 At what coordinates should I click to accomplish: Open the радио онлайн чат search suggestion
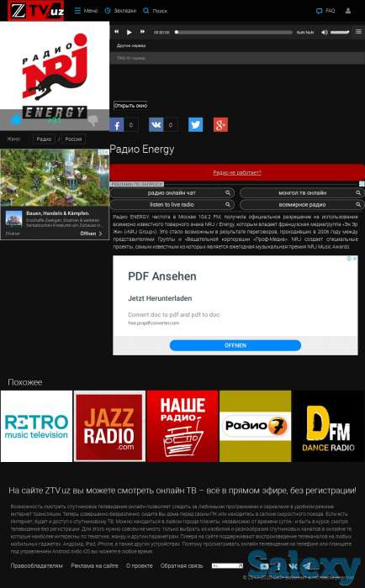click(172, 192)
